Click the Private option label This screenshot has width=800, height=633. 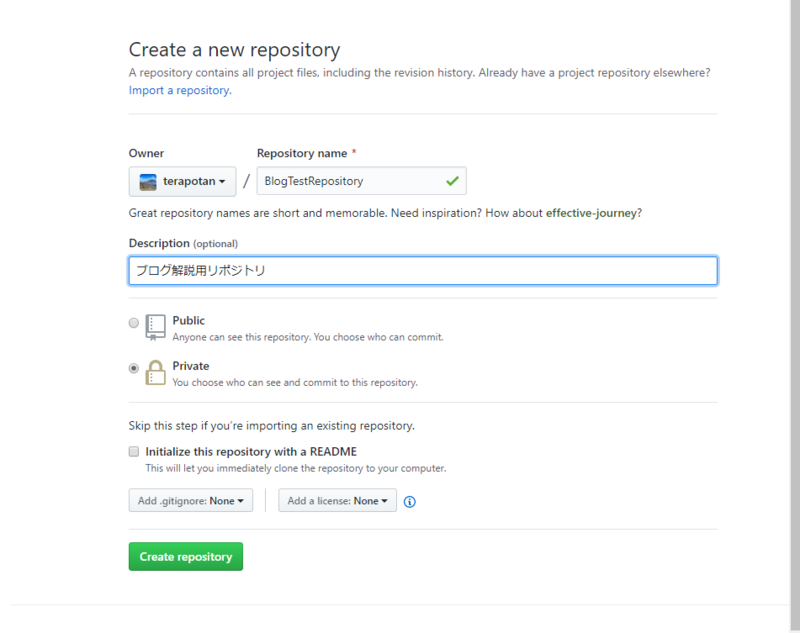click(x=191, y=366)
